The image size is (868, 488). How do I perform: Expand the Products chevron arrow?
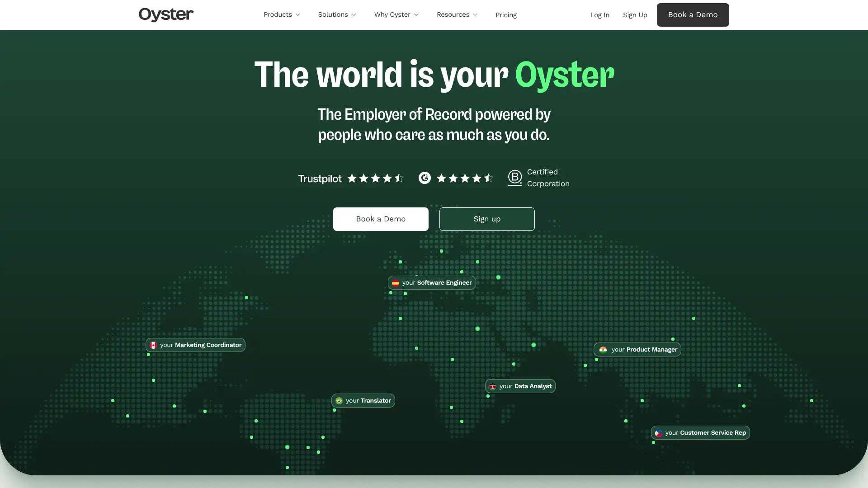(x=298, y=15)
